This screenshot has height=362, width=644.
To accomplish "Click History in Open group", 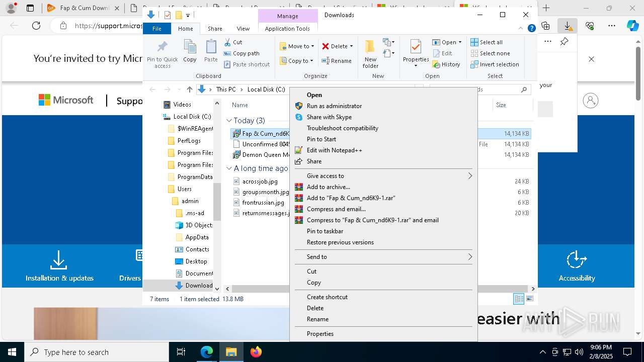I will pos(446,64).
